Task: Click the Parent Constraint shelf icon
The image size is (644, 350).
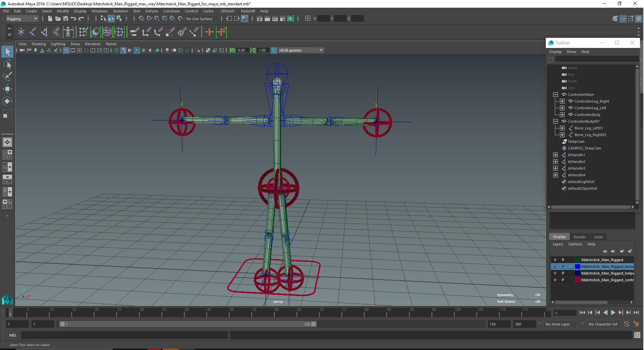Action: coord(135,32)
